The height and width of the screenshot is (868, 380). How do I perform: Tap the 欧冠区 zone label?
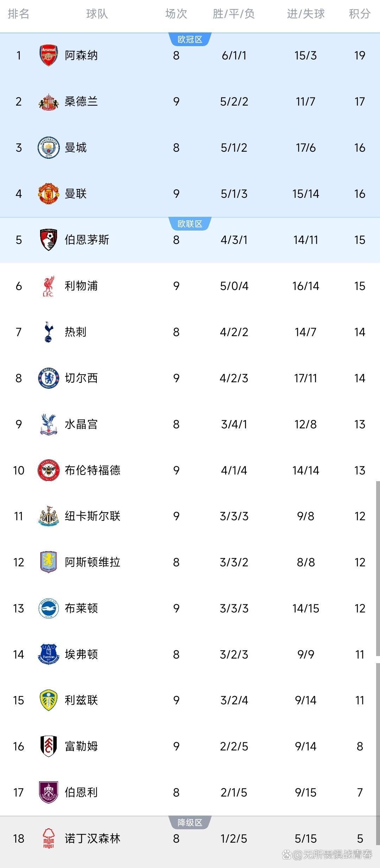[190, 39]
